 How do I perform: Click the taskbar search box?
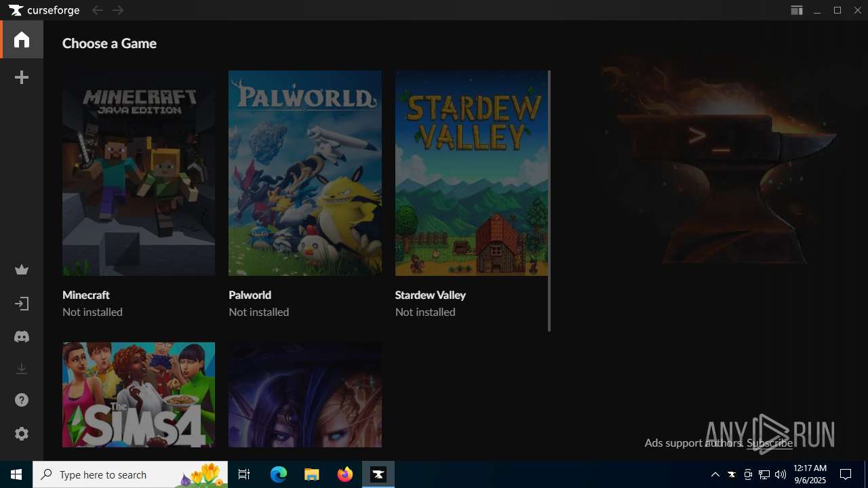pyautogui.click(x=130, y=474)
